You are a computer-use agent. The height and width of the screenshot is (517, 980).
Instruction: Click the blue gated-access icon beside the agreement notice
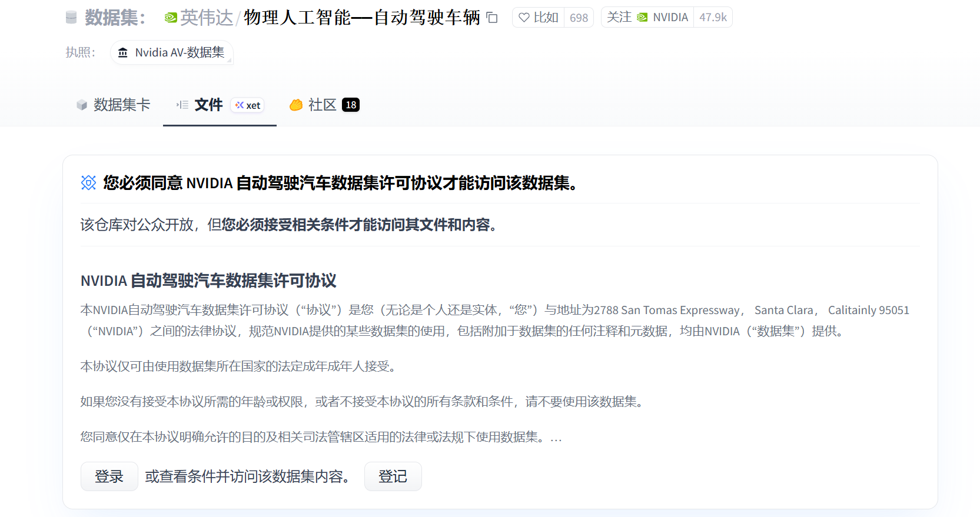click(88, 183)
